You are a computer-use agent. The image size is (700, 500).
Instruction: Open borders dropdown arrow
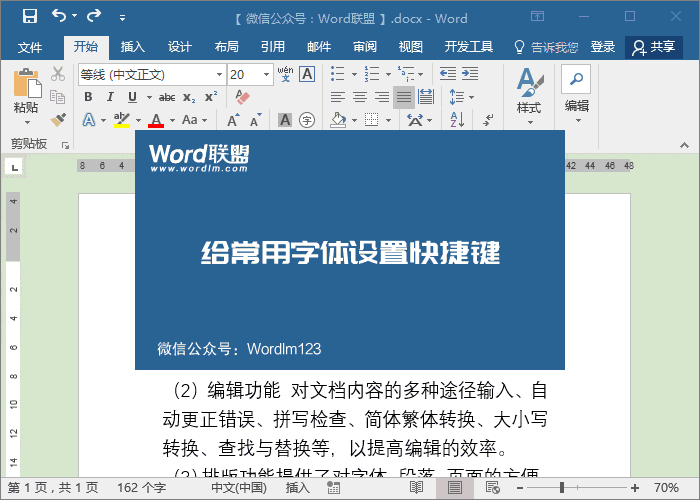(388, 120)
